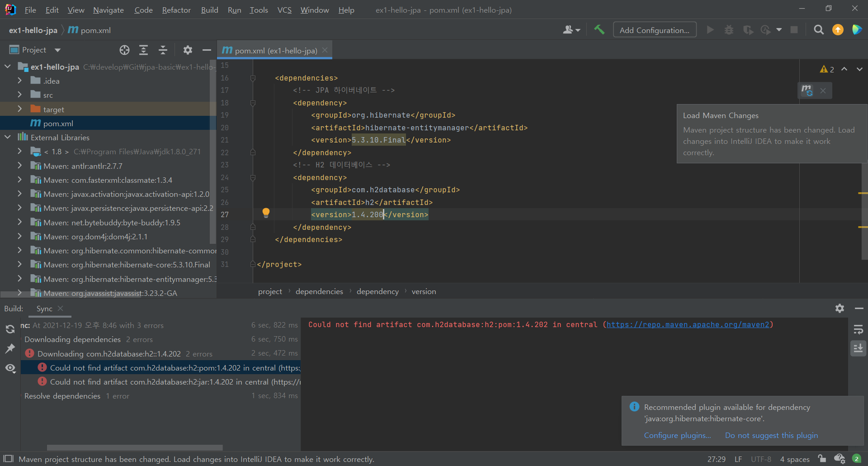Screen dimensions: 868x466
Task: Click the Debug bug icon in toolbar
Action: point(729,30)
